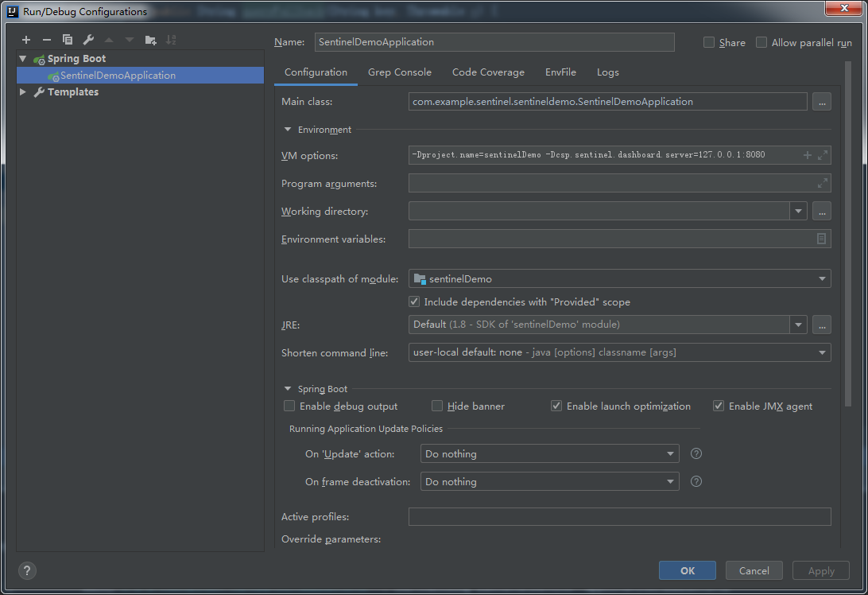Switch to EnvFile tab
This screenshot has width=868, height=595.
coord(560,72)
